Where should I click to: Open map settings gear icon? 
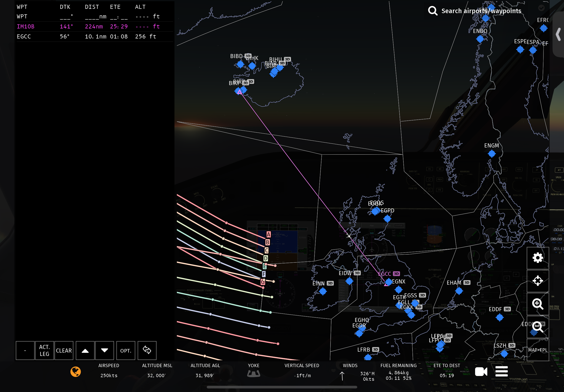coord(537,258)
